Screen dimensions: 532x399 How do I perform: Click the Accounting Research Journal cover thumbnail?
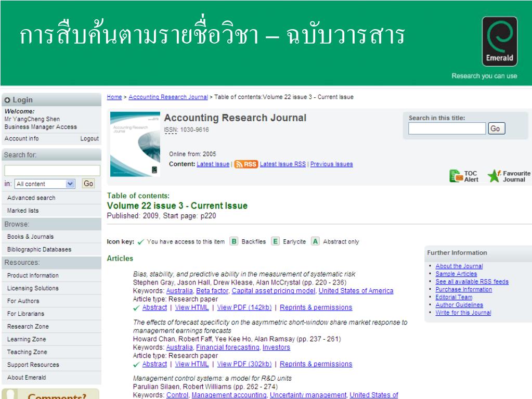pyautogui.click(x=135, y=144)
